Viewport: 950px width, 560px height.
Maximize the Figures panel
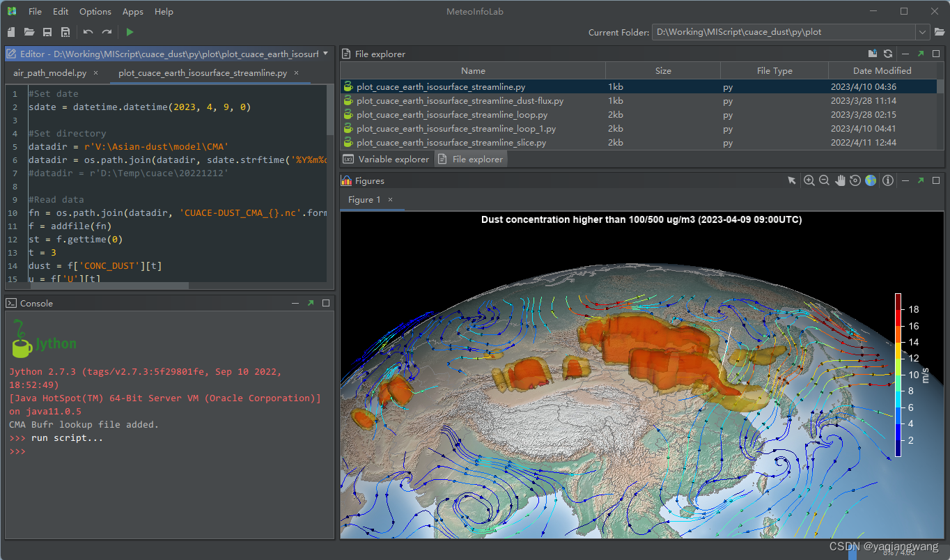click(936, 180)
